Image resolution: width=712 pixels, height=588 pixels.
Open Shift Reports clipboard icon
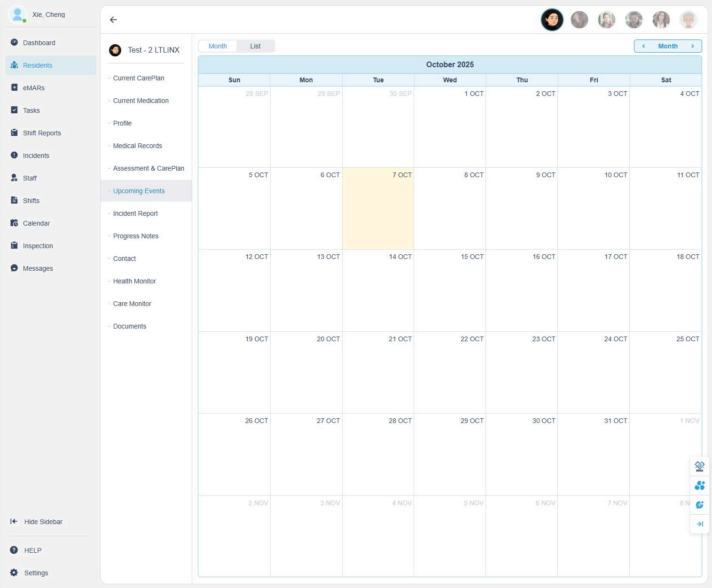click(14, 133)
